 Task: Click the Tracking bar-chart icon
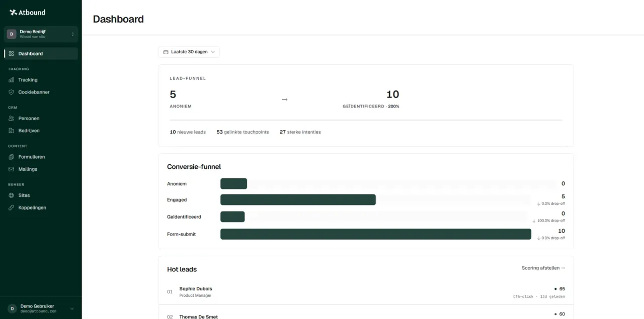click(11, 80)
